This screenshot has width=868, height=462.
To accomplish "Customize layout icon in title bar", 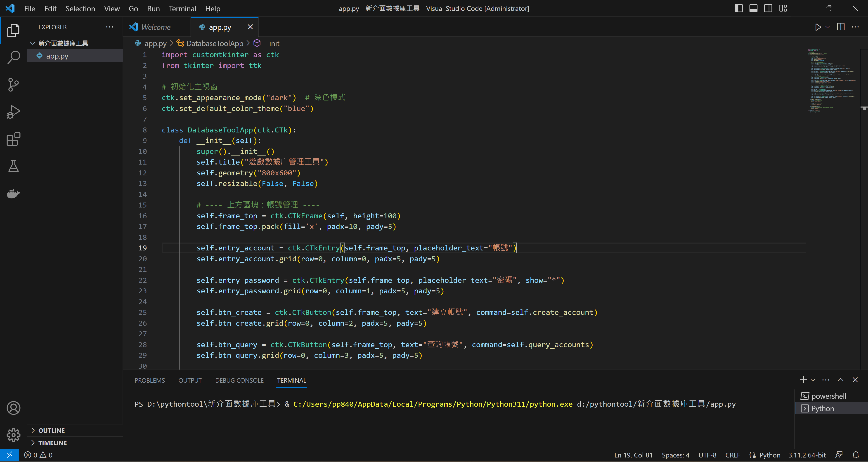I will (783, 8).
